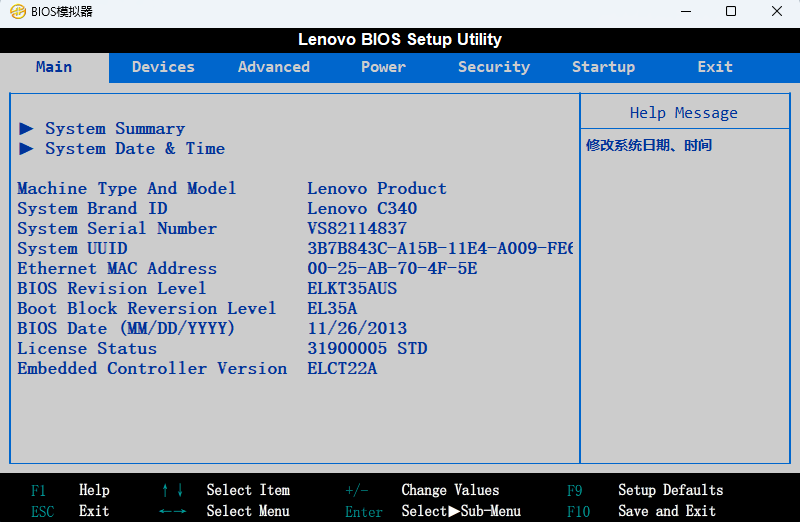Click the Chinese help text about date and time

click(x=649, y=145)
